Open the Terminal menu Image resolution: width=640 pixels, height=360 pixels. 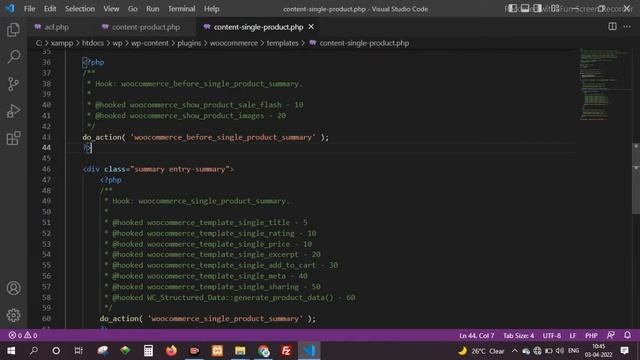182,9
